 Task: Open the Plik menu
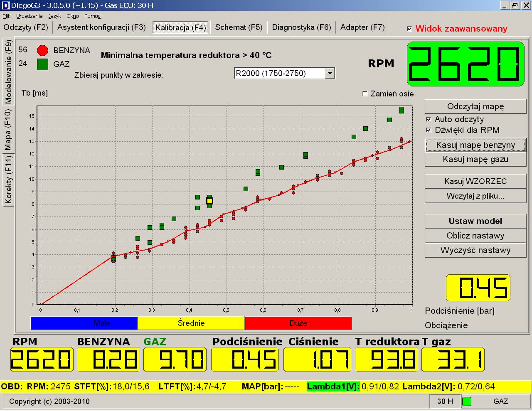7,16
